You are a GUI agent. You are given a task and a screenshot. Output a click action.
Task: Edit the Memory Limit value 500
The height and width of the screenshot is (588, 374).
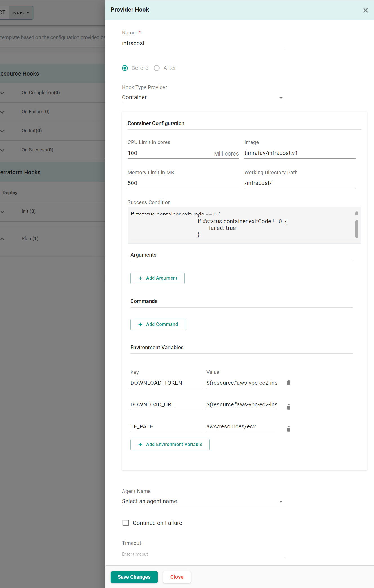tap(183, 183)
